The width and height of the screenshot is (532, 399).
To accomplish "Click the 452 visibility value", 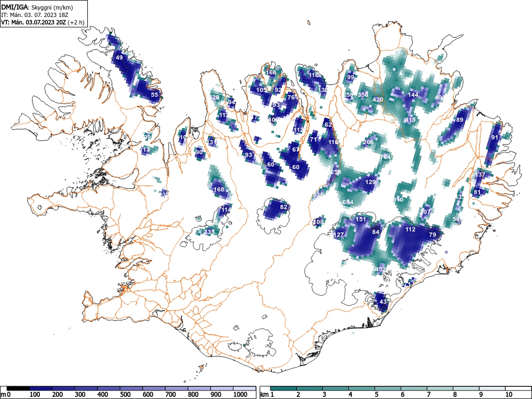I will pyautogui.click(x=380, y=269).
